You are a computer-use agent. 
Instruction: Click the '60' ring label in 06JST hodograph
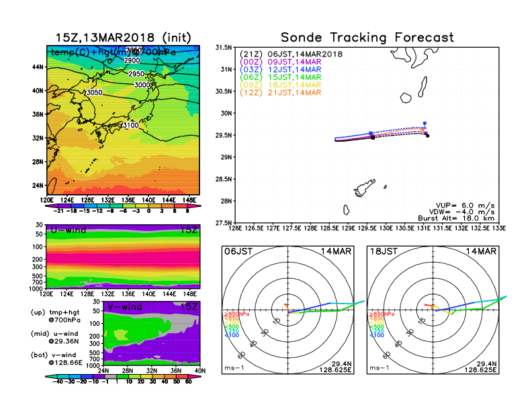pos(241,355)
